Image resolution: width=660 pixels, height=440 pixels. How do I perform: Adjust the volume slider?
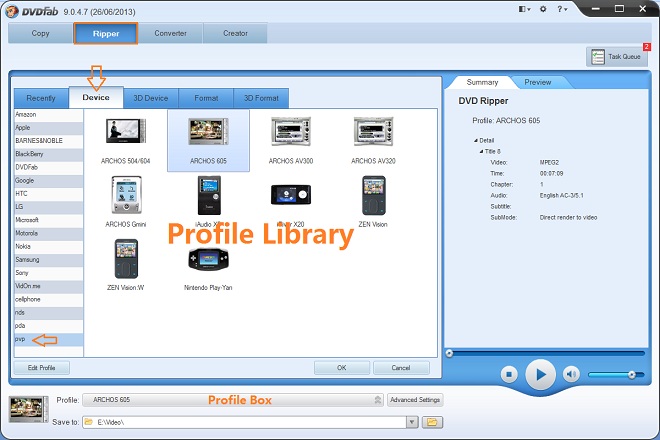616,374
